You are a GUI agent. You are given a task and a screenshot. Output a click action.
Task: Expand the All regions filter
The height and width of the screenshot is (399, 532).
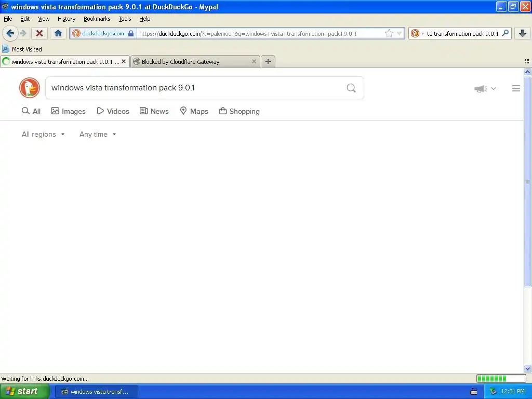[x=43, y=134]
